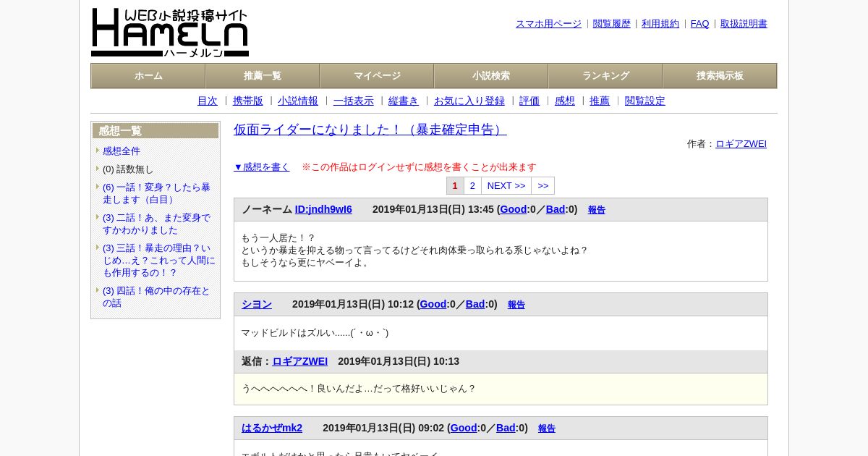
Task: Report はるかぜmk2's comment via 報告
Action: coord(547,428)
